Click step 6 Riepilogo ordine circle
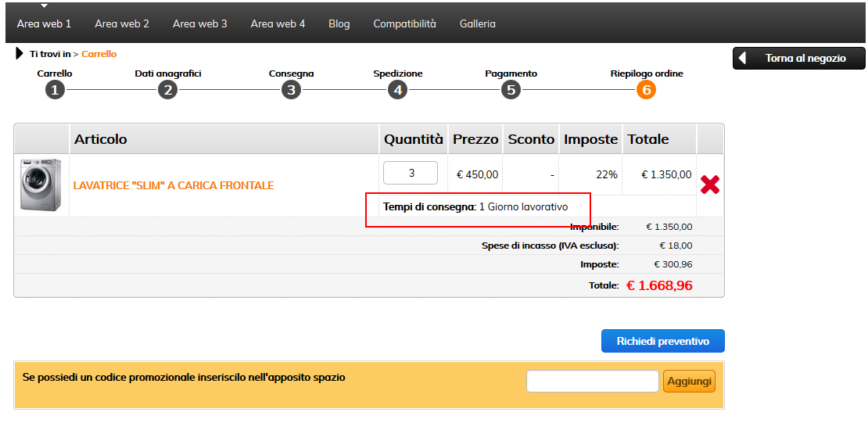This screenshot has height=441, width=868. 646,90
